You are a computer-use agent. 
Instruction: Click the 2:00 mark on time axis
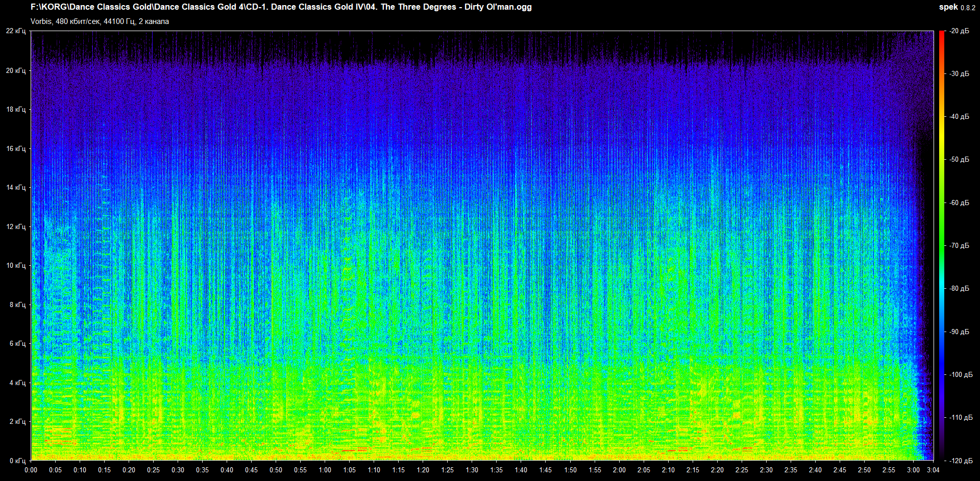coord(619,470)
